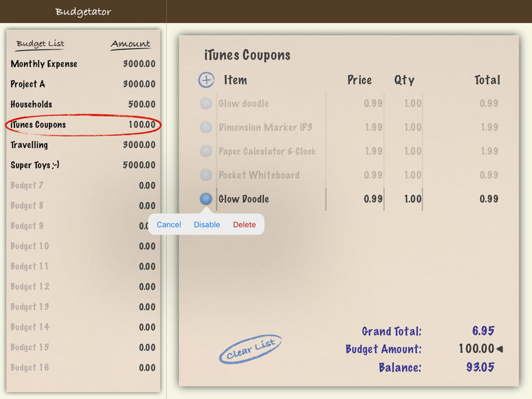Select the Budget 16 row
Image resolution: width=532 pixels, height=399 pixels.
pos(83,368)
